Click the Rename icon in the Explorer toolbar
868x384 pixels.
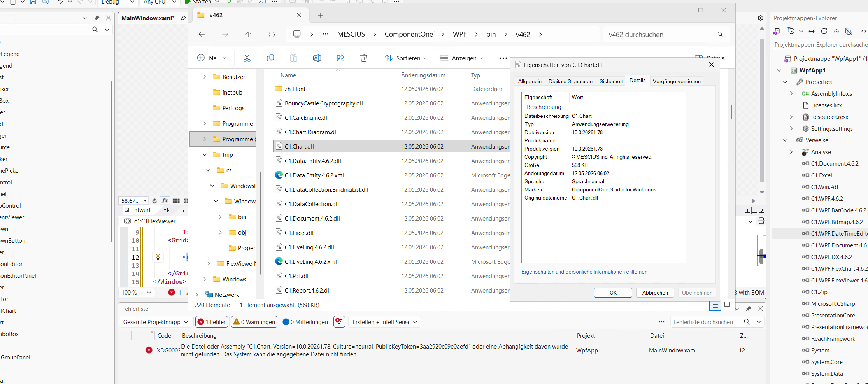point(317,58)
